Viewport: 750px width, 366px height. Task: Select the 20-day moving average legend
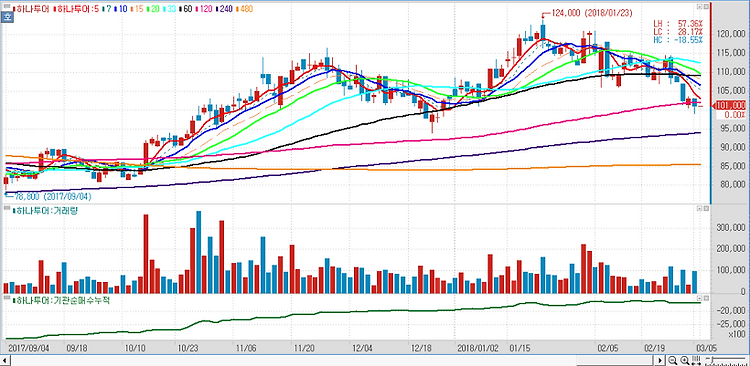tap(154, 9)
